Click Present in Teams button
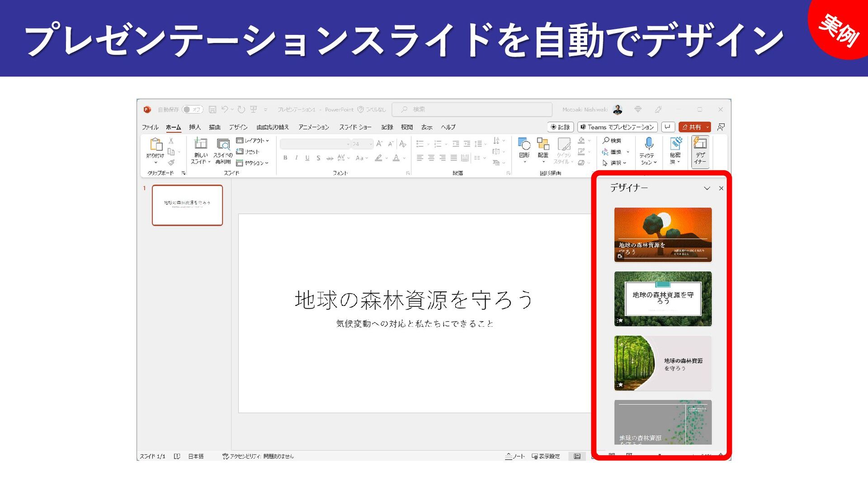This screenshot has width=868, height=488. pos(617,127)
